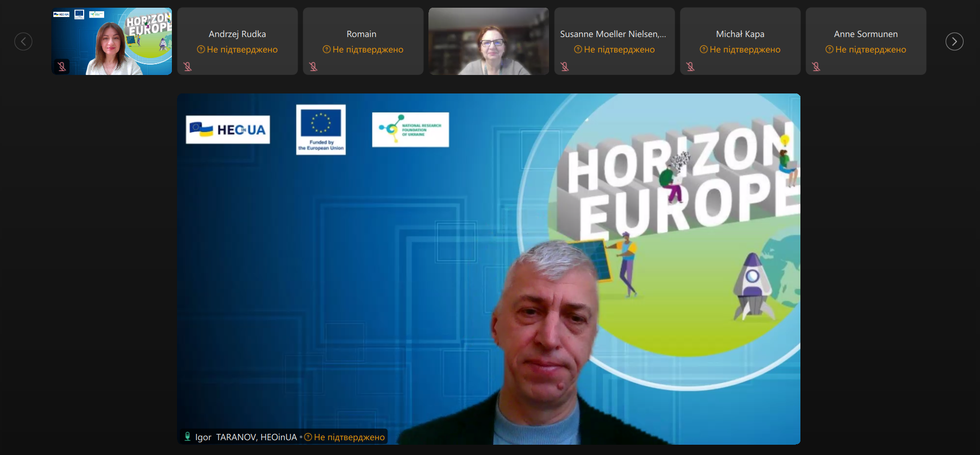
Task: Click "Не підтверджено" label beside Igor TARANOV
Action: point(349,437)
